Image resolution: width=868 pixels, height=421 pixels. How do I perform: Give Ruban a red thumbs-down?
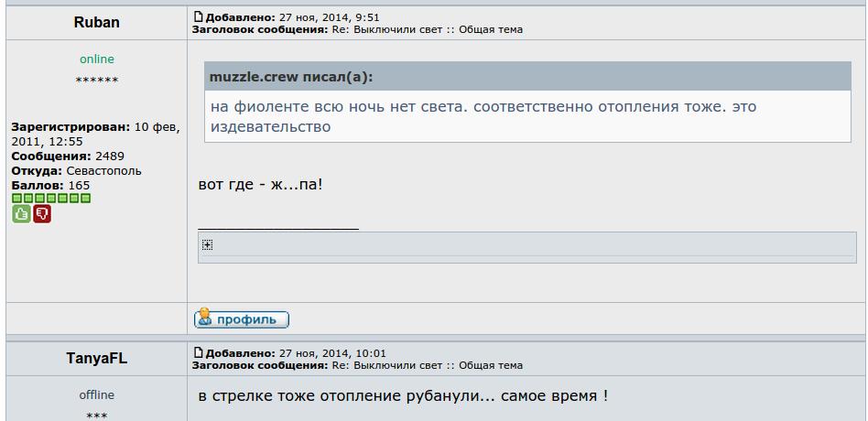click(x=42, y=213)
